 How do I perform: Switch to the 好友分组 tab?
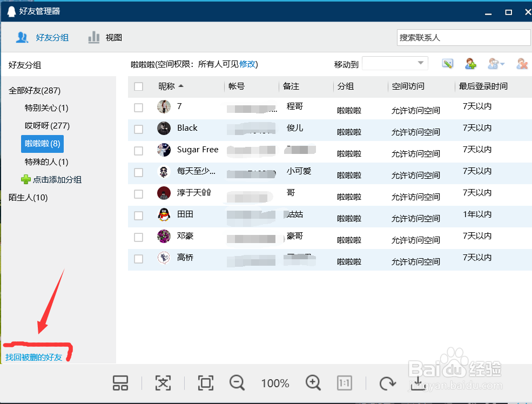(x=52, y=37)
